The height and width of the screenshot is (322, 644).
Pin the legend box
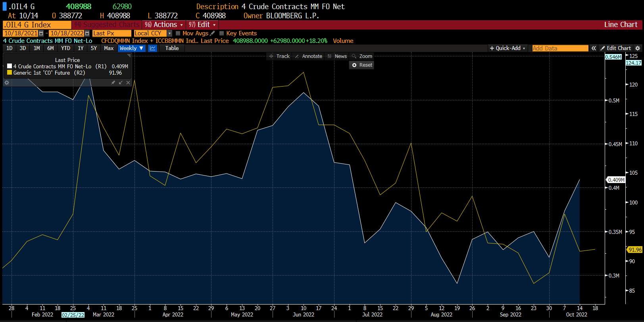click(x=113, y=83)
